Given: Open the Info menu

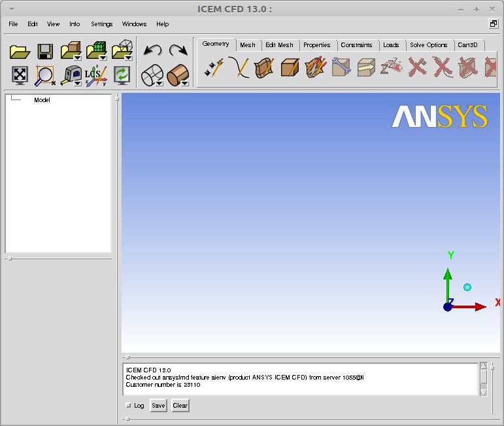Looking at the screenshot, I should 75,24.
